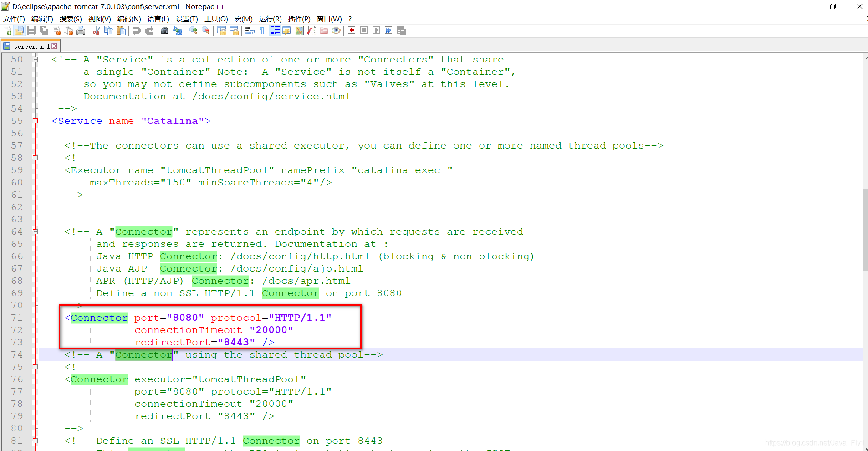
Task: Open the 运行(R) menu
Action: click(x=271, y=19)
